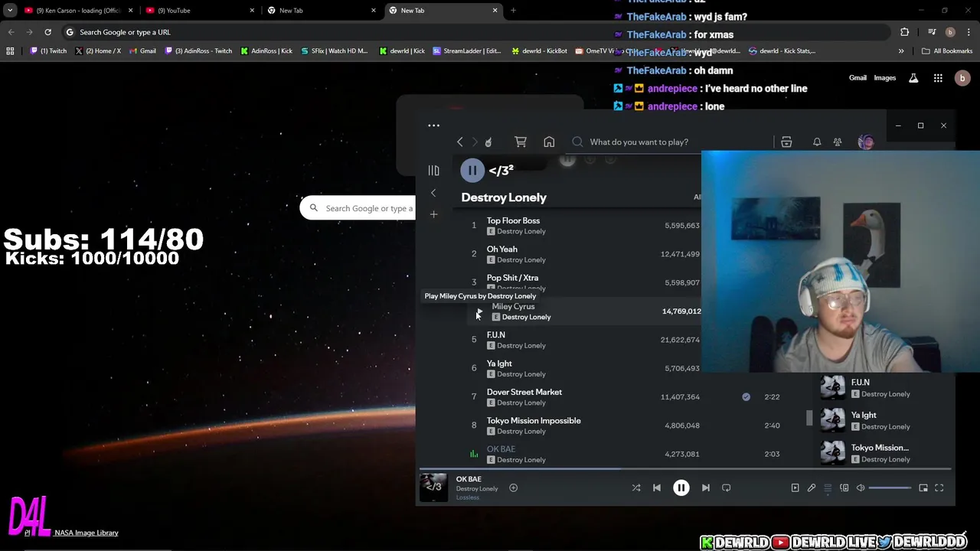Pause playback in the player bar
Viewport: 980px width, 551px height.
click(681, 487)
